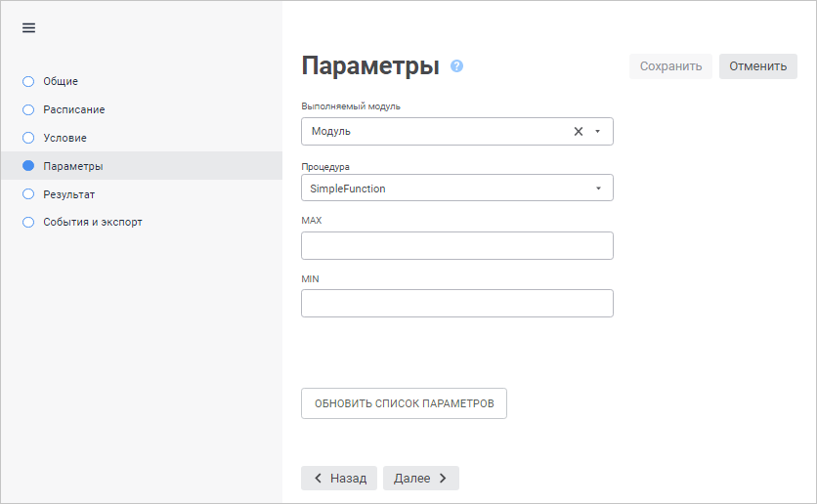Open the hamburger menu

point(28,27)
